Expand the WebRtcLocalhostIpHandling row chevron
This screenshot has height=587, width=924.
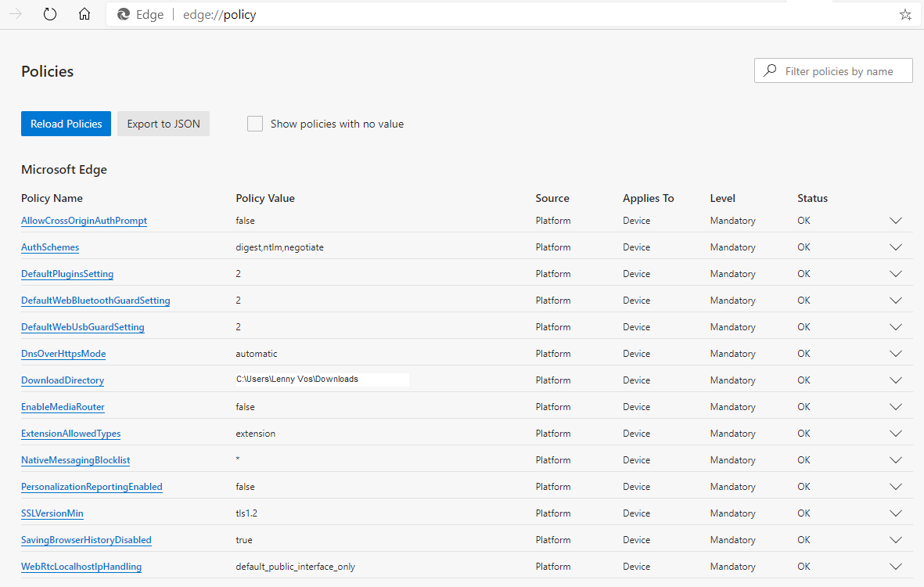click(896, 567)
